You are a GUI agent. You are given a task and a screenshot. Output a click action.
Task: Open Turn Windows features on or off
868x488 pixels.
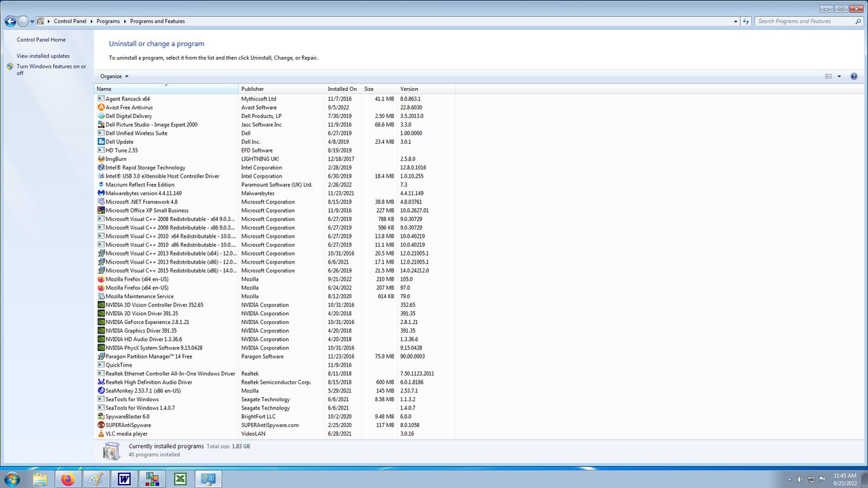(52, 70)
